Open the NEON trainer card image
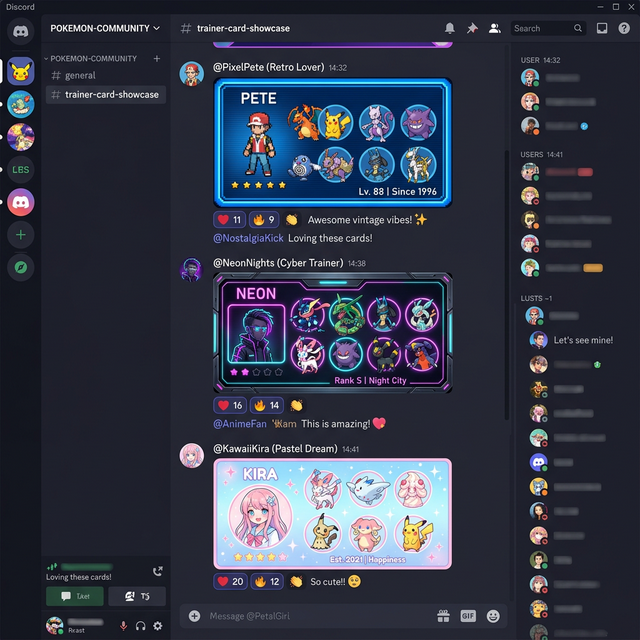Image resolution: width=640 pixels, height=640 pixels. pos(333,333)
